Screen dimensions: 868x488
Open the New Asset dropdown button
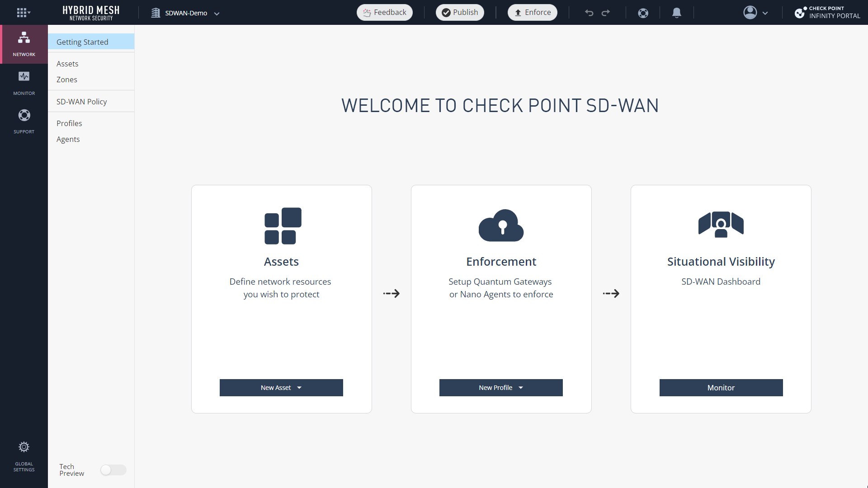tap(281, 388)
